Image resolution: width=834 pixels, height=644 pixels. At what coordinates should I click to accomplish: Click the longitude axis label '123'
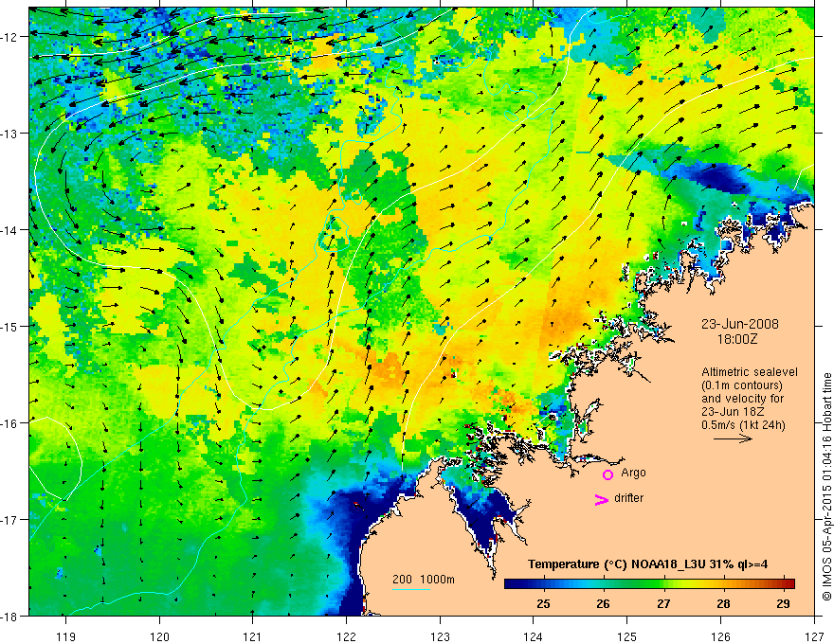point(440,636)
